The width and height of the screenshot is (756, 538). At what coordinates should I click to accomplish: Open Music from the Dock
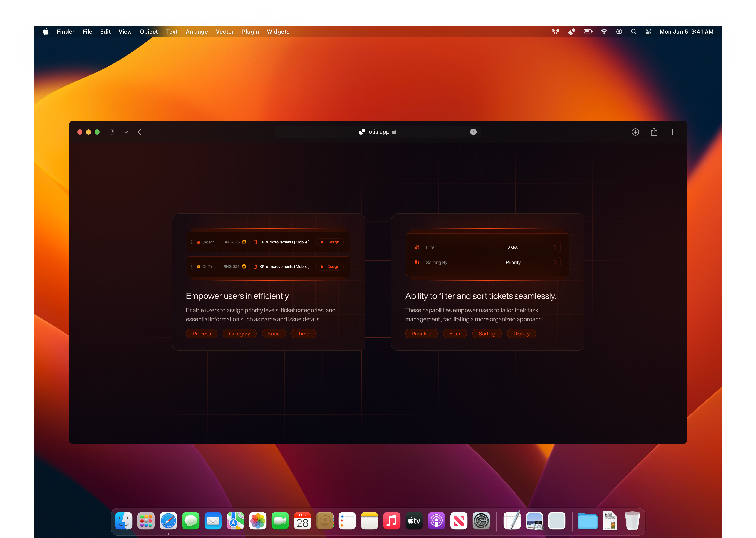click(392, 521)
